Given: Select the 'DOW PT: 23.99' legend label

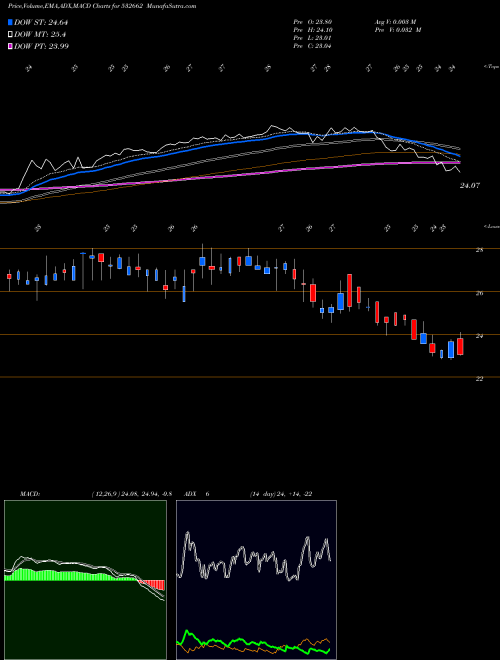Looking at the screenshot, I should (x=42, y=46).
